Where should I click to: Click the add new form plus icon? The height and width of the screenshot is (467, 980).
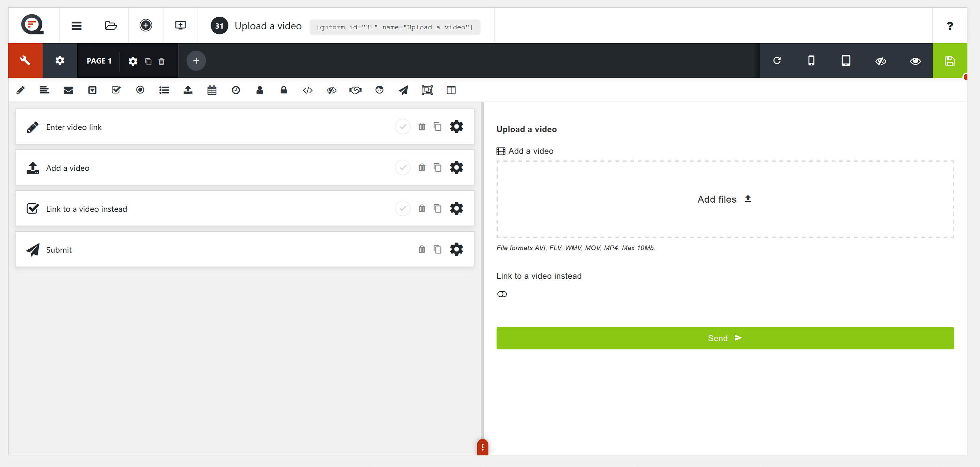coord(146,26)
